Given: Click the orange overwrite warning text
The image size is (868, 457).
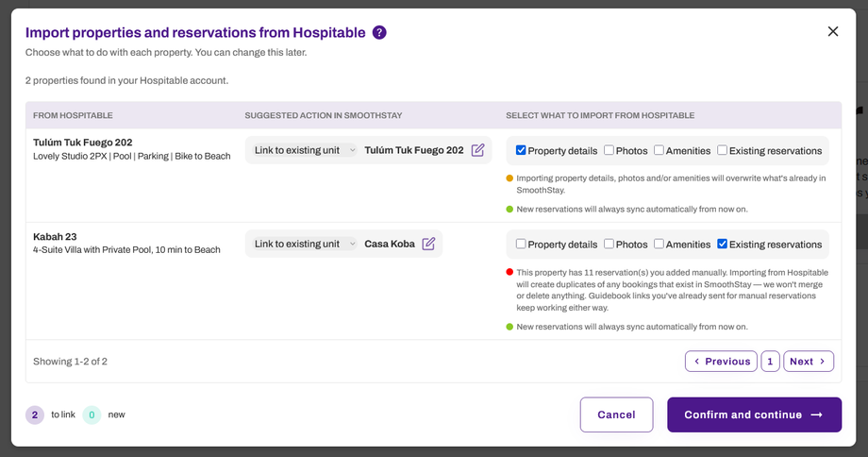Looking at the screenshot, I should 671,184.
